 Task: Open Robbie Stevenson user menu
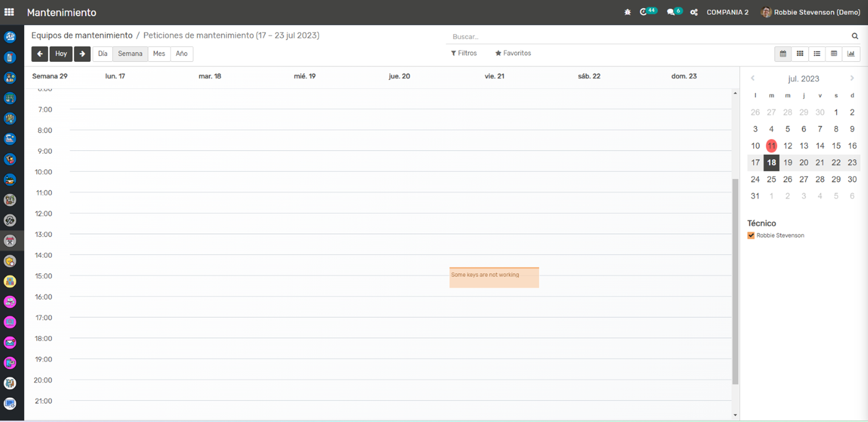point(811,12)
